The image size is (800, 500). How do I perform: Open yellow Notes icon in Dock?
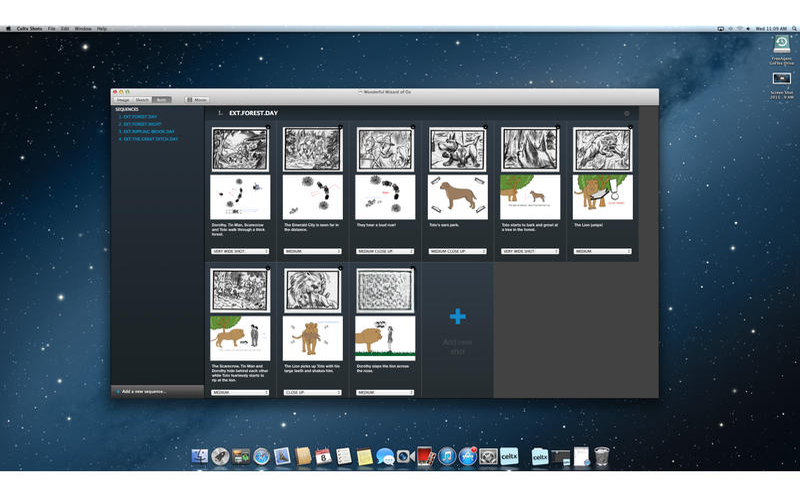coord(364,456)
